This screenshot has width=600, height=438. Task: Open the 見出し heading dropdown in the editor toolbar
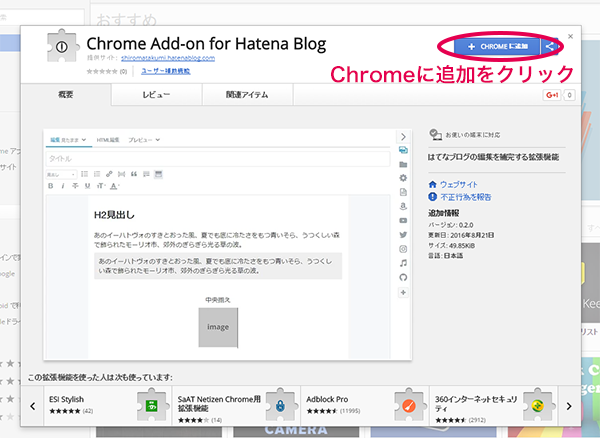[61, 174]
